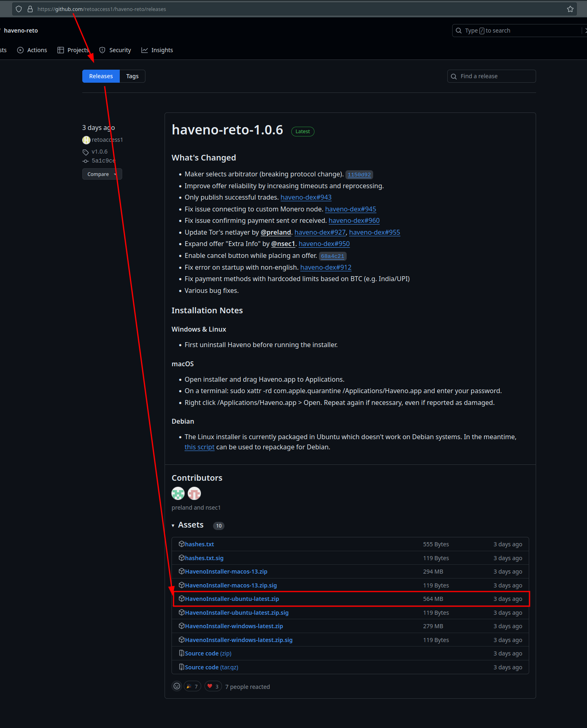The width and height of the screenshot is (587, 728).
Task: Click the Type / to search field
Action: [x=519, y=31]
